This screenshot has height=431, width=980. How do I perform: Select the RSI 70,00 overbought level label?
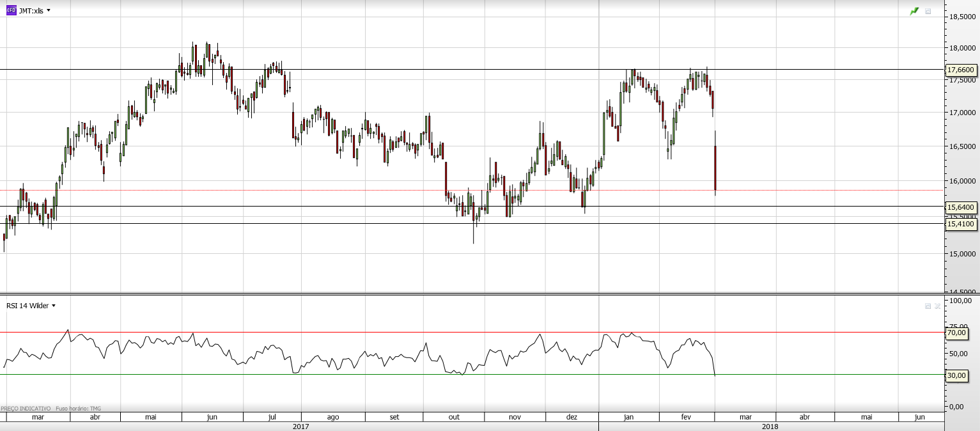click(956, 333)
